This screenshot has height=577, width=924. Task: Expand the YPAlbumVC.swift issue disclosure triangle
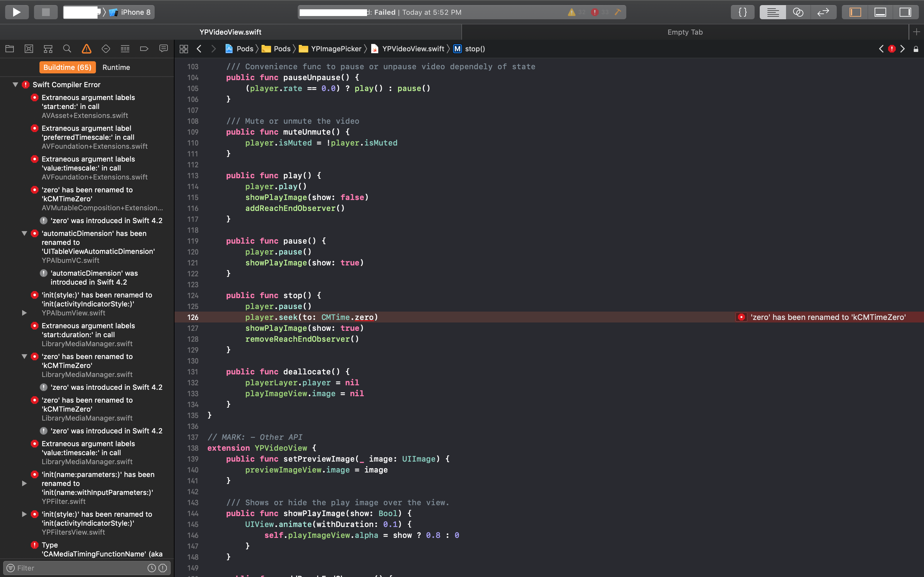tap(24, 313)
